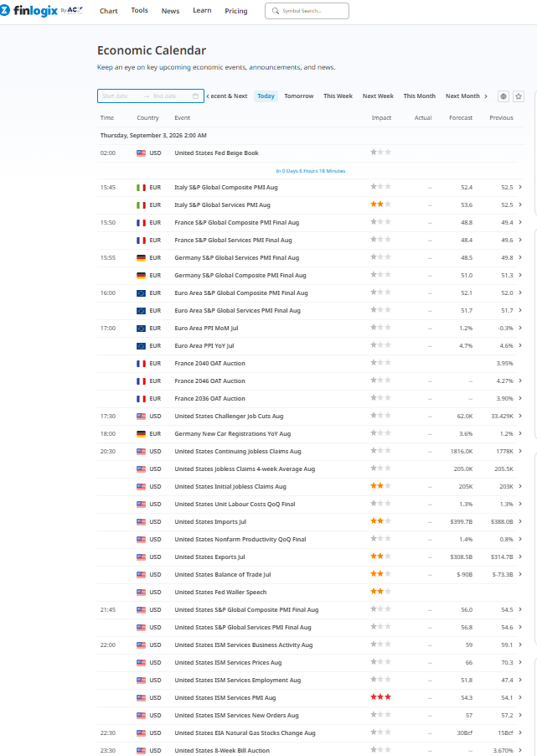This screenshot has width=537, height=756.
Task: Select the This Week tab
Action: coord(338,96)
